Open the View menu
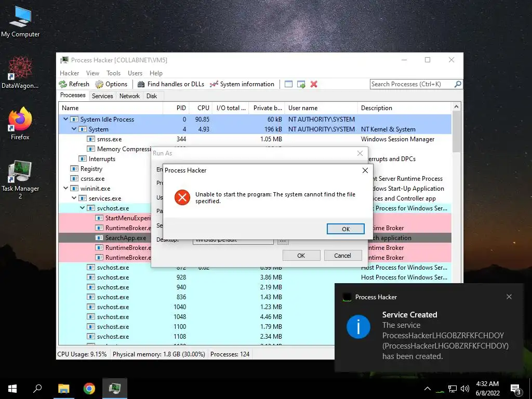 [x=92, y=73]
